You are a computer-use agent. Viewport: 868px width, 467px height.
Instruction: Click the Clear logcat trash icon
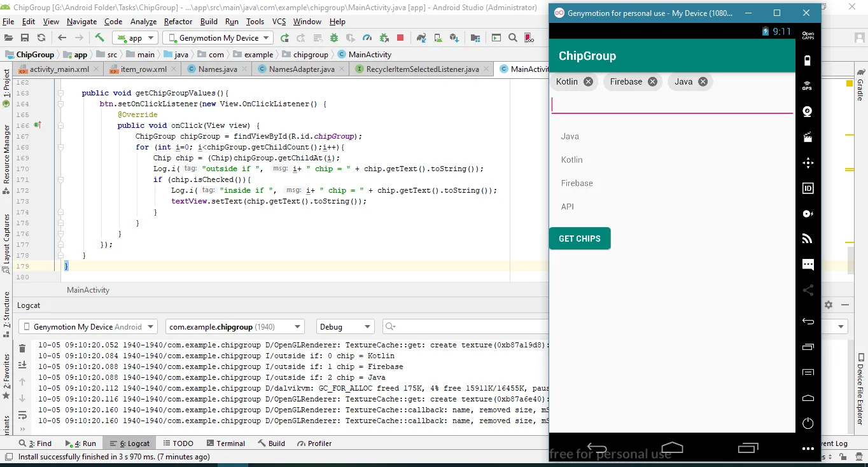pyautogui.click(x=22, y=348)
